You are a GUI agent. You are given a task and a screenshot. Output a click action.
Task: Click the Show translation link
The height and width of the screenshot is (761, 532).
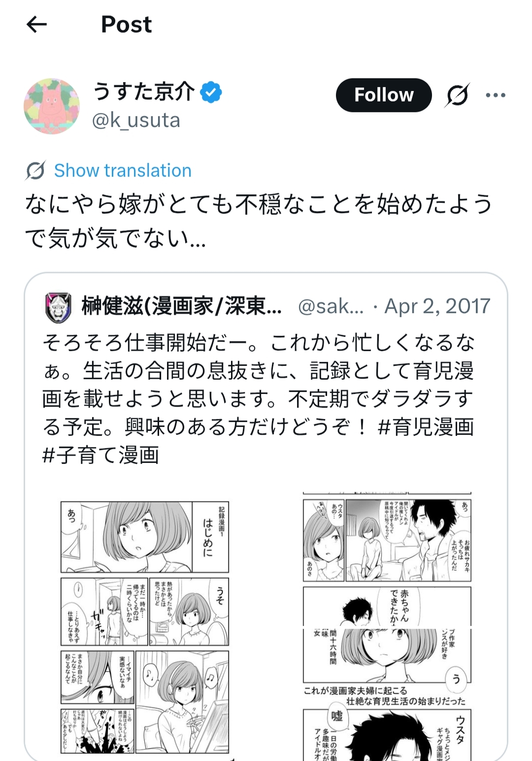pos(123,170)
